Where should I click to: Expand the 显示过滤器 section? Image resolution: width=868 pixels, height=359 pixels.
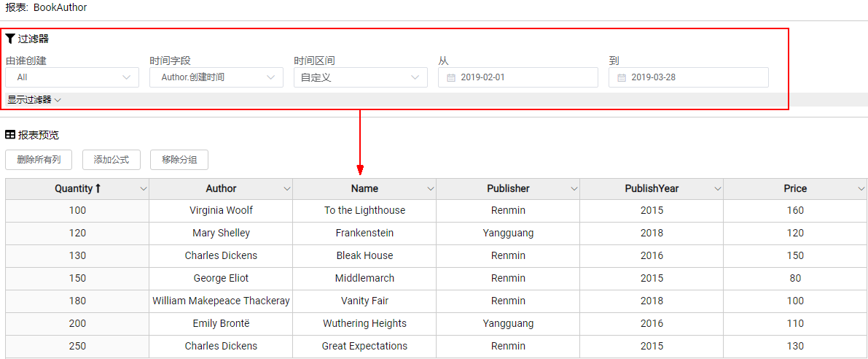click(x=34, y=100)
